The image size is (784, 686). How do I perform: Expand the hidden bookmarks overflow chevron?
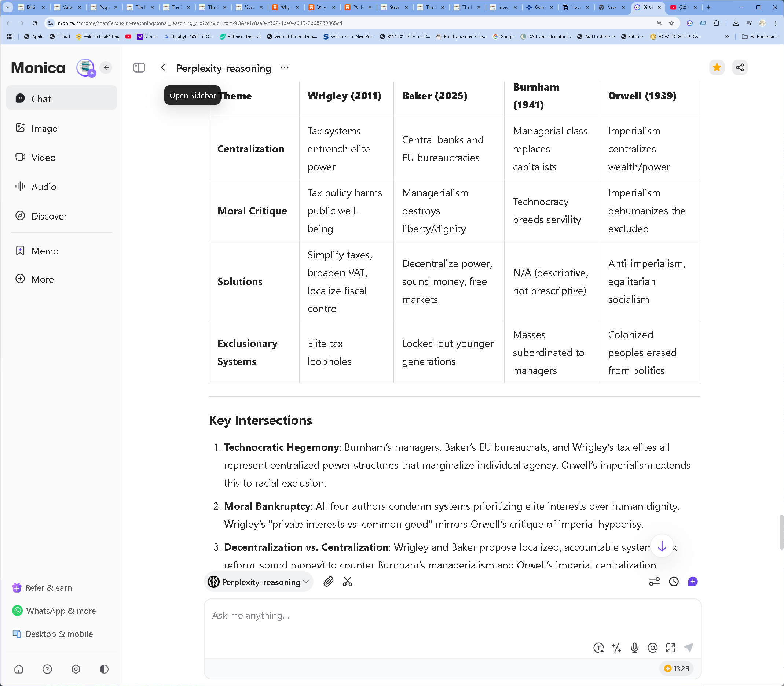tap(727, 37)
